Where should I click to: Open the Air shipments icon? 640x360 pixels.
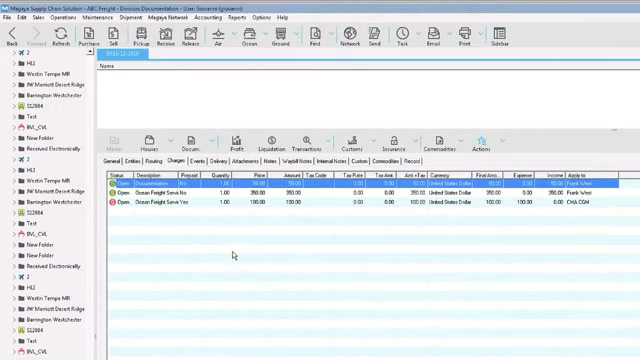coord(218,36)
